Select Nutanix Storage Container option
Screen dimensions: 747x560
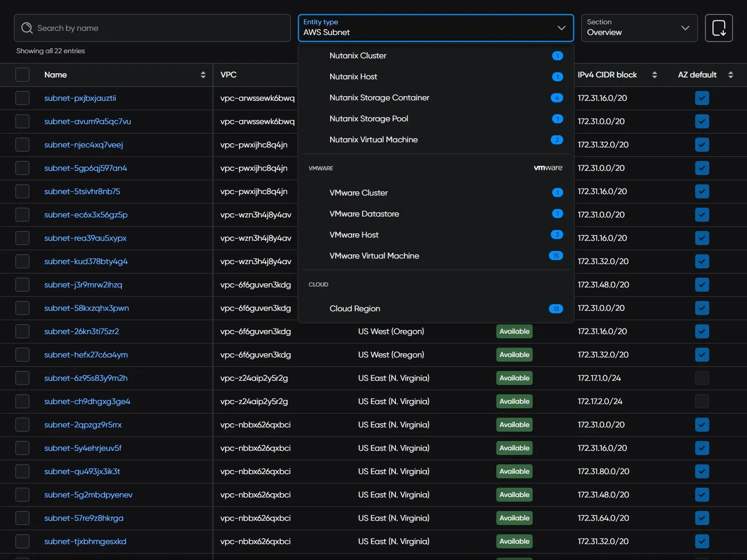(436, 98)
